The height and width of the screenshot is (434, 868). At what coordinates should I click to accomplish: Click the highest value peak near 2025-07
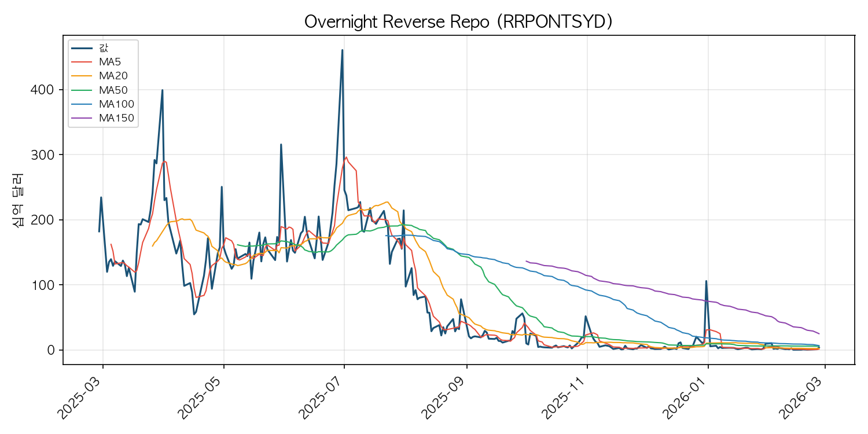coord(342,50)
